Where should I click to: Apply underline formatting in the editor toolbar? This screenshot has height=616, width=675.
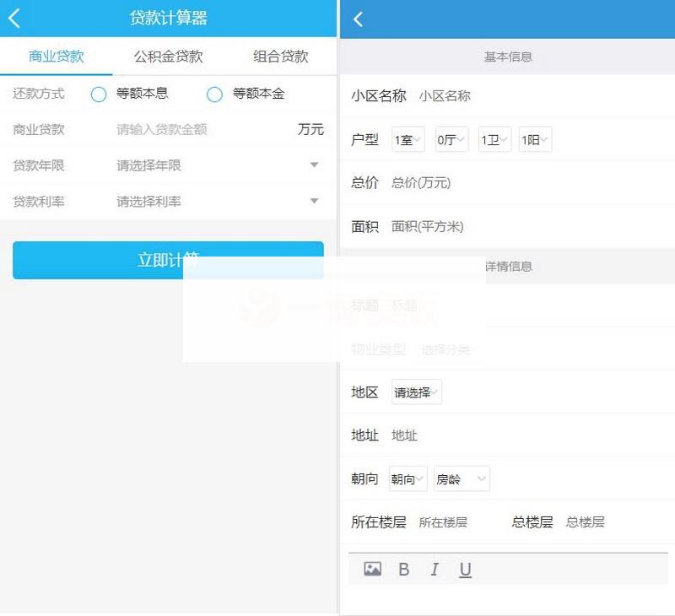tap(465, 569)
